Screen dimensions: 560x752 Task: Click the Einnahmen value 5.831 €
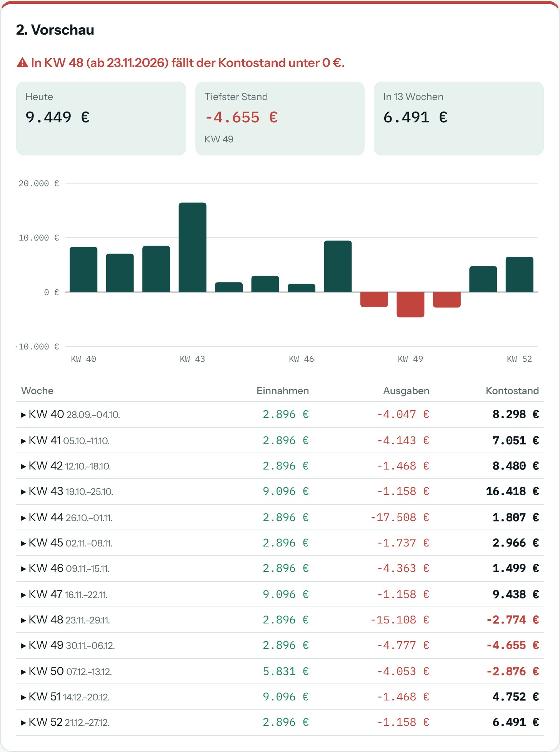click(286, 671)
